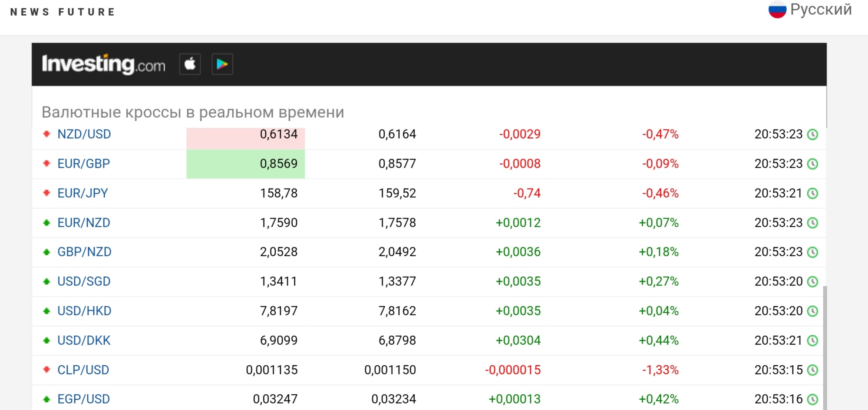Click the -1,33% change for CLP/USD
Image resolution: width=868 pixels, height=410 pixels.
[x=660, y=370]
